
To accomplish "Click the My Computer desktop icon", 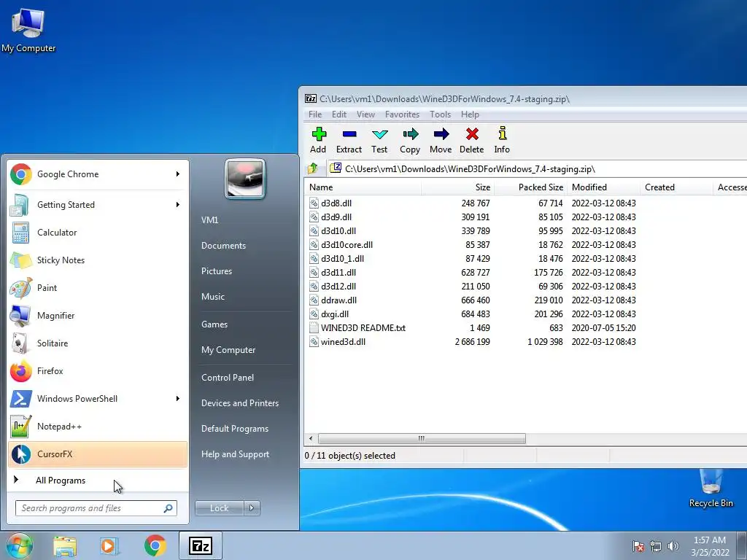I will point(28,31).
